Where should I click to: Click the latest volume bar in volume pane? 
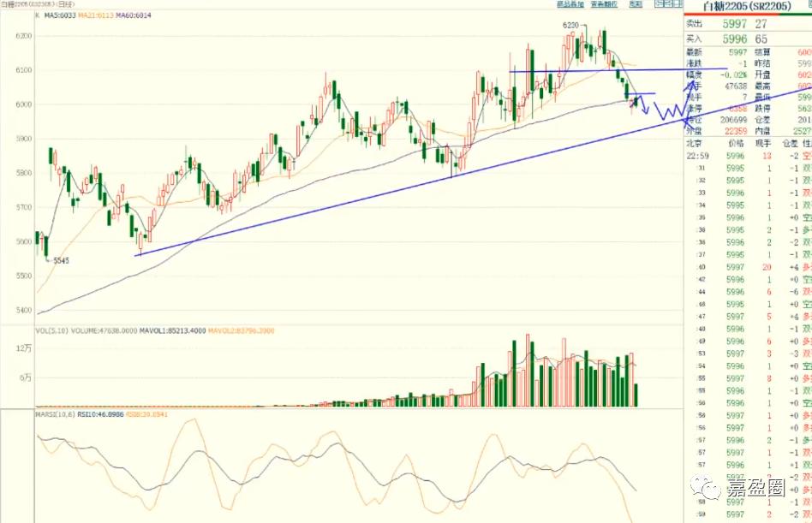(x=636, y=395)
